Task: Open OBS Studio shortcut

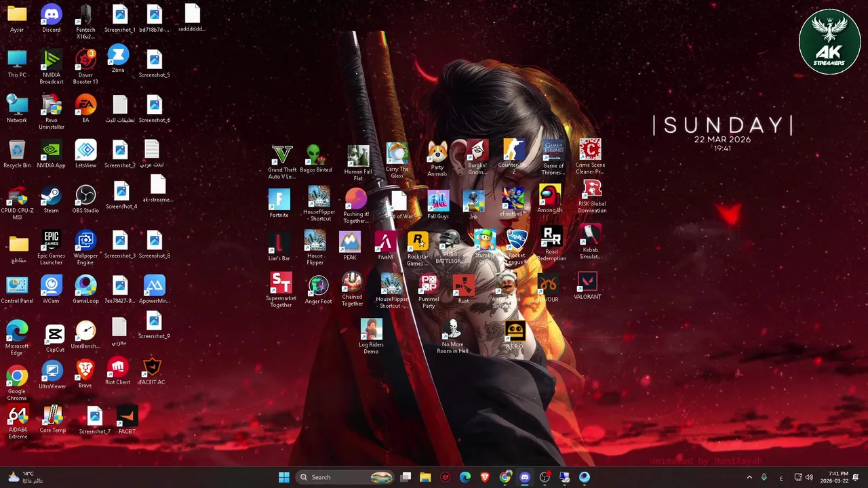Action: [85, 199]
